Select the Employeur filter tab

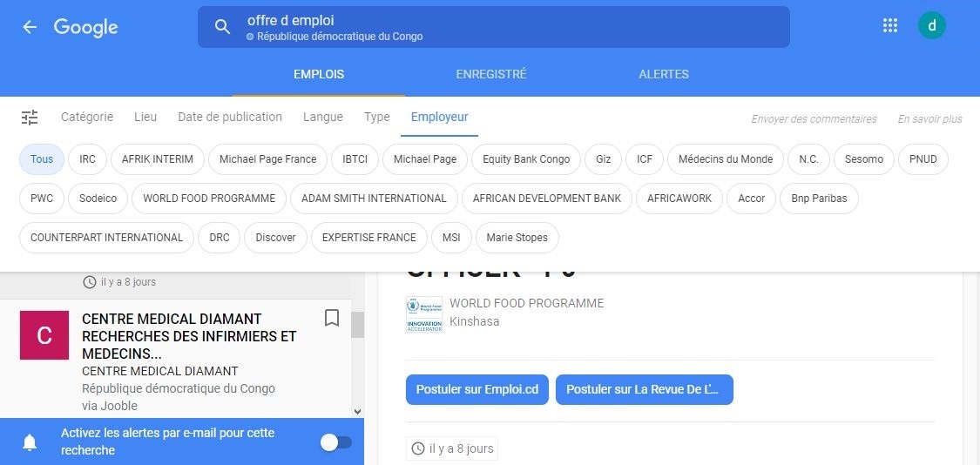(x=439, y=117)
